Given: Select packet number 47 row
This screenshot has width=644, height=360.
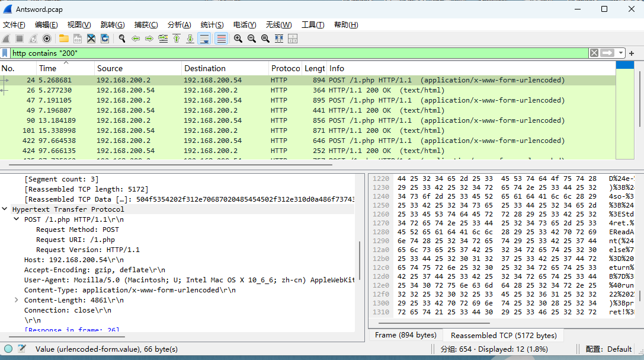Looking at the screenshot, I should click(307, 100).
